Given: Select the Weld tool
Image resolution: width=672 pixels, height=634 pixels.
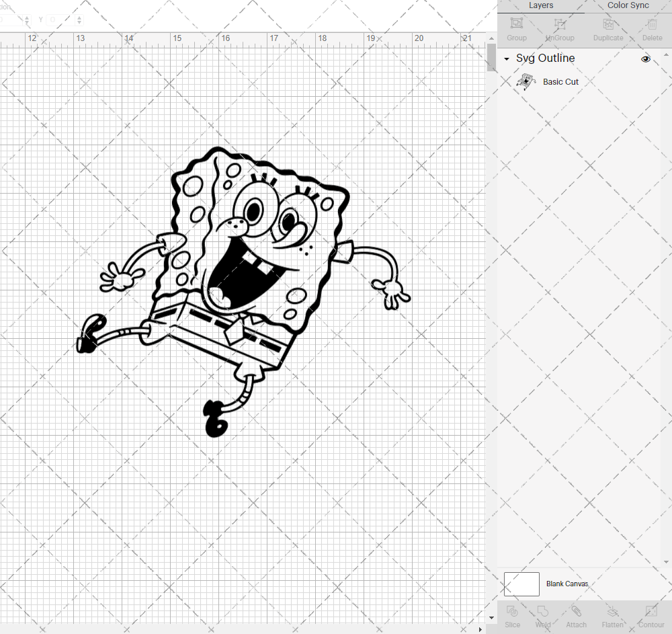Looking at the screenshot, I should click(542, 611).
